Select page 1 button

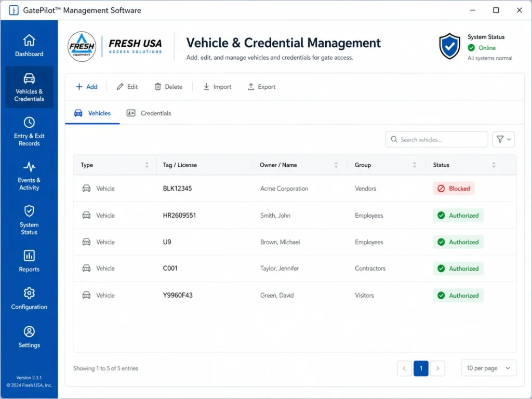coord(421,368)
